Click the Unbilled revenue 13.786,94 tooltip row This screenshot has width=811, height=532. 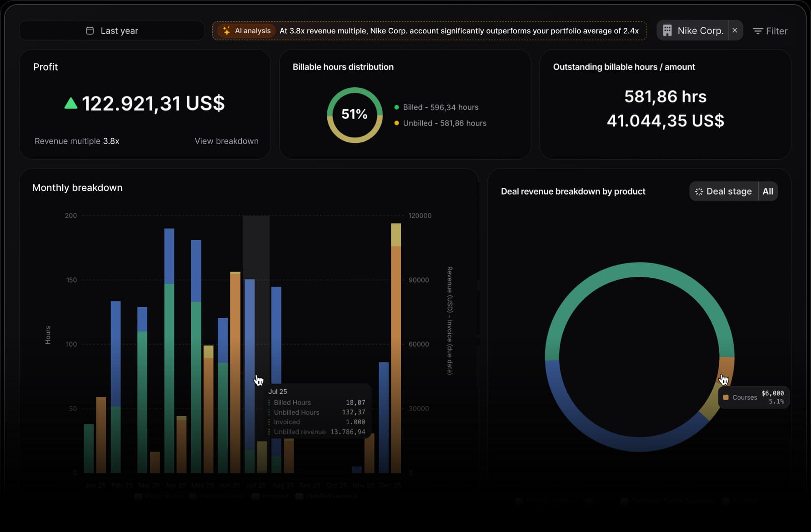pyautogui.click(x=316, y=432)
